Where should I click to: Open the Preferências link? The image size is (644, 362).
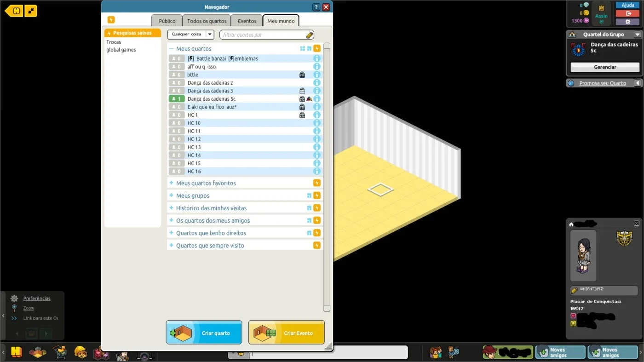37,299
